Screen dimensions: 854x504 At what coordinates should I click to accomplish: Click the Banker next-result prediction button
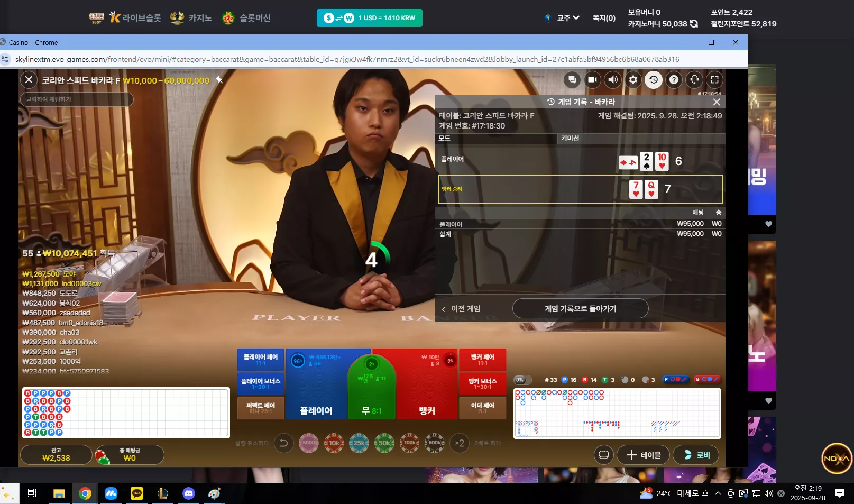click(707, 379)
